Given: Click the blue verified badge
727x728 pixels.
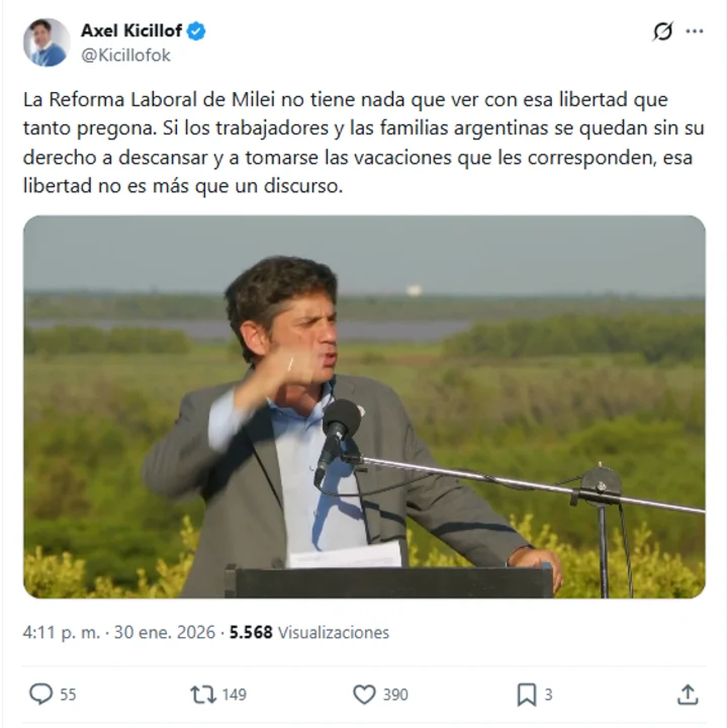Looking at the screenshot, I should 196,31.
